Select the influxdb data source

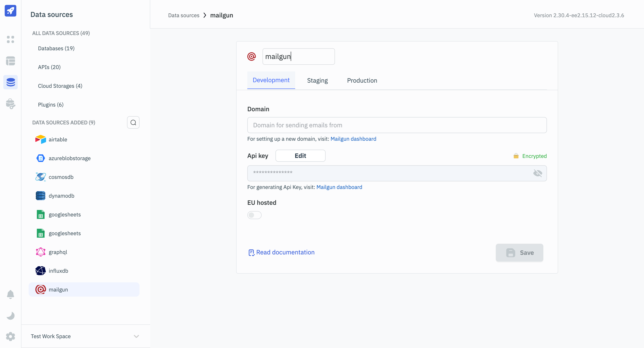[58, 271]
